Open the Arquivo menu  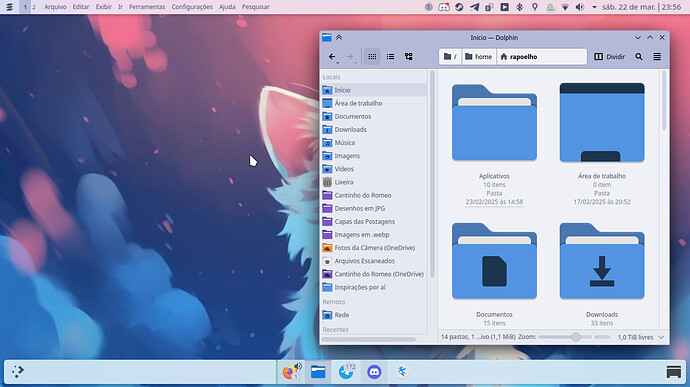pos(55,7)
